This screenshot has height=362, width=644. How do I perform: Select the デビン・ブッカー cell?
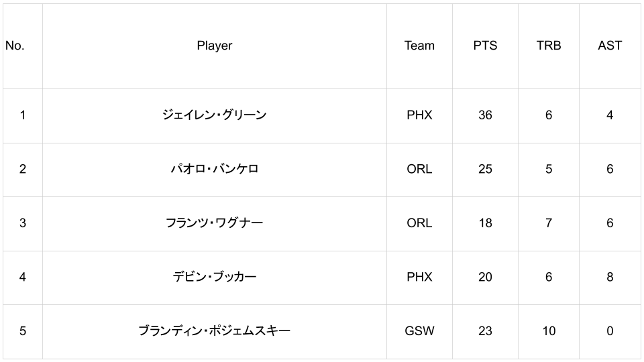[x=215, y=277]
